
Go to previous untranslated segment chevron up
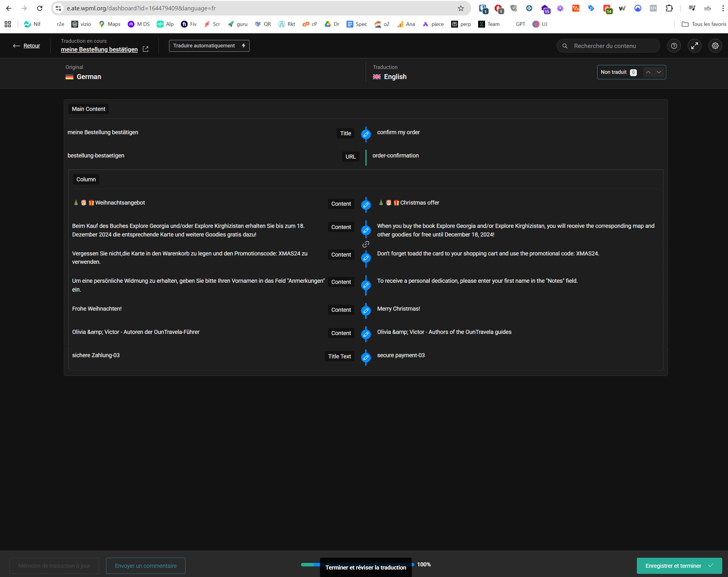coord(648,72)
